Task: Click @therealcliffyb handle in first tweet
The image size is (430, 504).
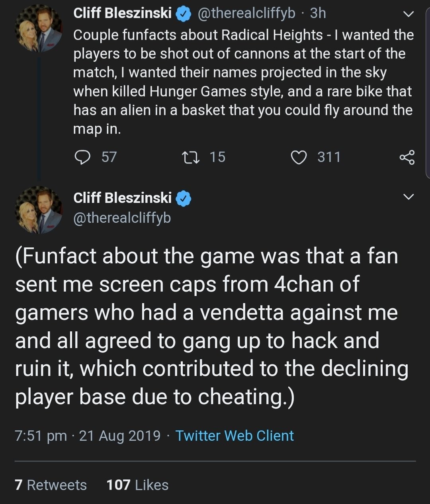Action: pyautogui.click(x=246, y=14)
